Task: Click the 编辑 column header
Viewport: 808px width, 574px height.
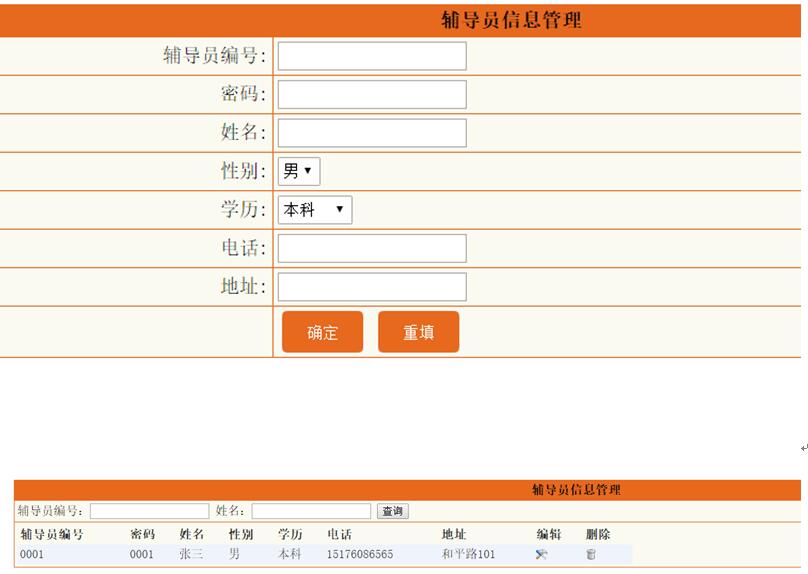Action: click(x=549, y=534)
